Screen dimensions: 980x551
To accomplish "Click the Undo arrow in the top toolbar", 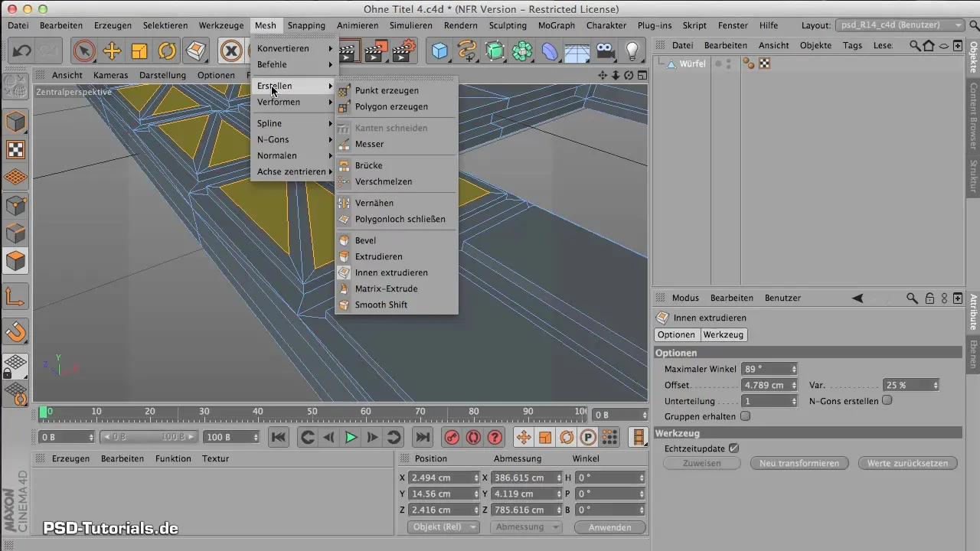I will click(21, 51).
